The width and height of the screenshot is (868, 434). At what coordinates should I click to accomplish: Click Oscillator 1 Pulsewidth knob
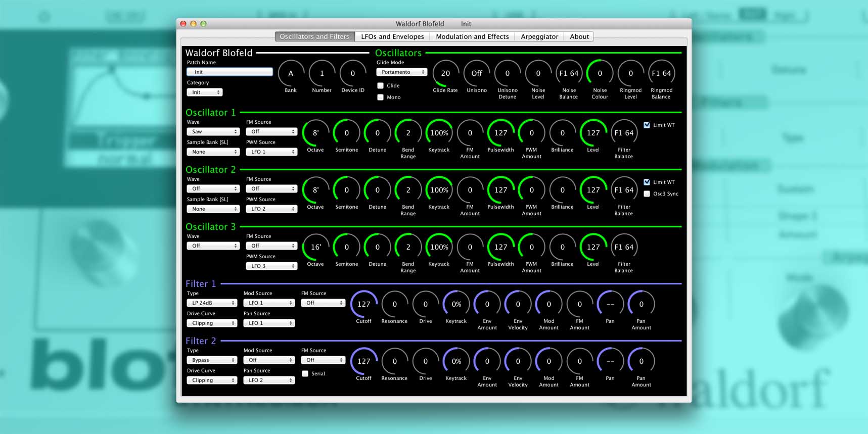coord(501,133)
